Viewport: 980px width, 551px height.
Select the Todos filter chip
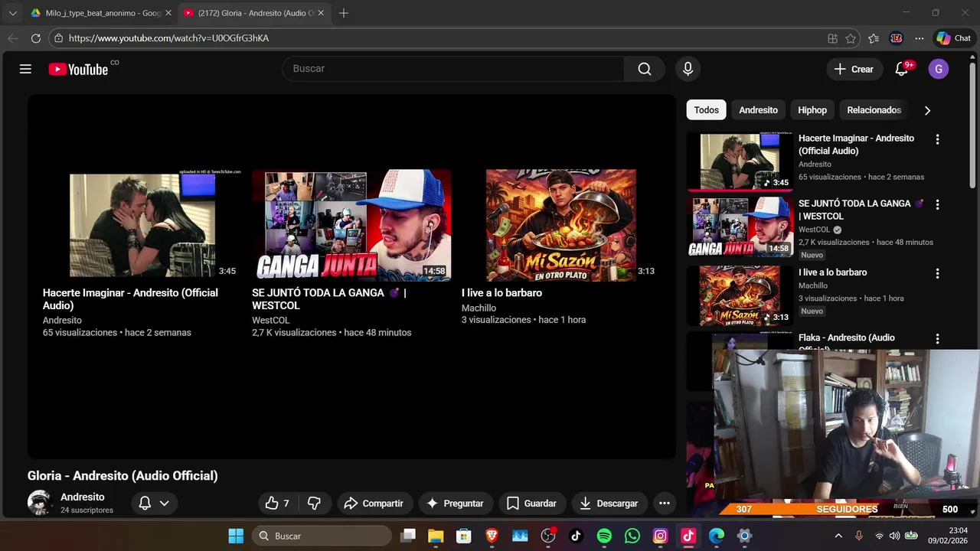[706, 110]
